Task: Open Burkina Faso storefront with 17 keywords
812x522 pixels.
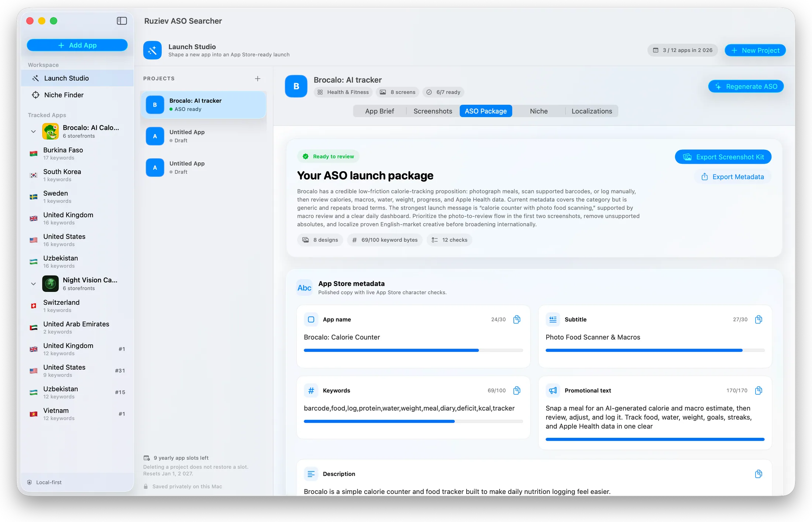Action: pos(77,153)
